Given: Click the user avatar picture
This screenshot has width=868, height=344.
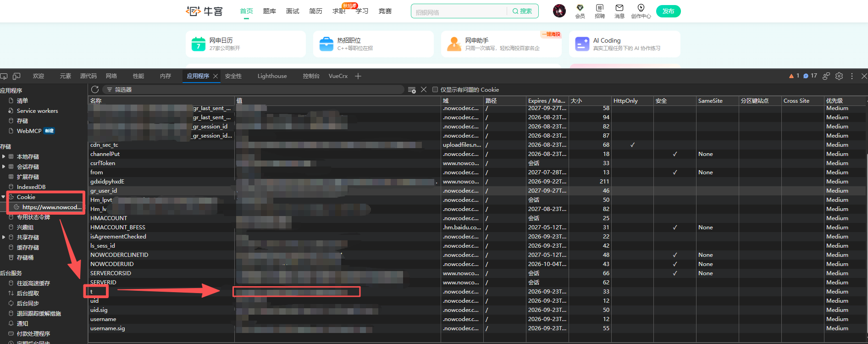Looking at the screenshot, I should coord(559,11).
